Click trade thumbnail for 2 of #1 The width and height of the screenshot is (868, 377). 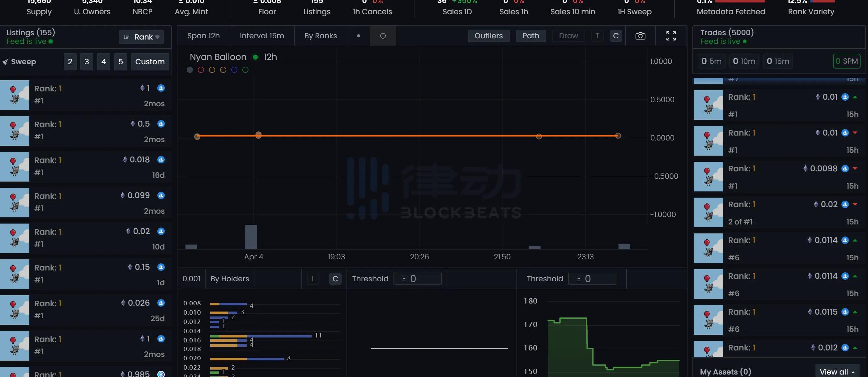pos(708,212)
